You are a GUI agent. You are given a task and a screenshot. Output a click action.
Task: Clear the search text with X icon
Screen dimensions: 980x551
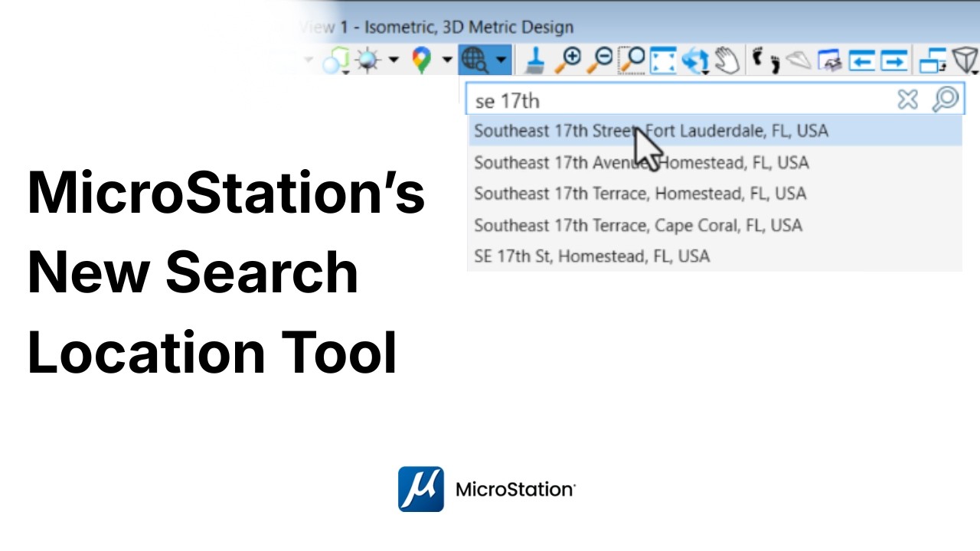(x=907, y=99)
